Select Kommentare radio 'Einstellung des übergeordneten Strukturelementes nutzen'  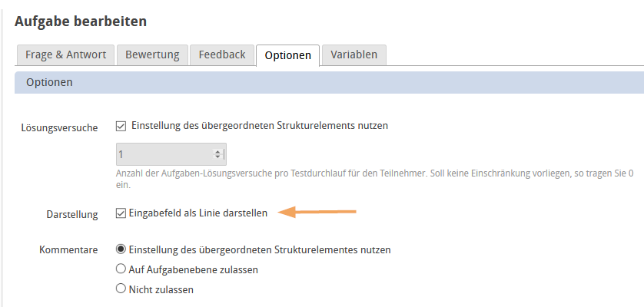pyautogui.click(x=121, y=249)
